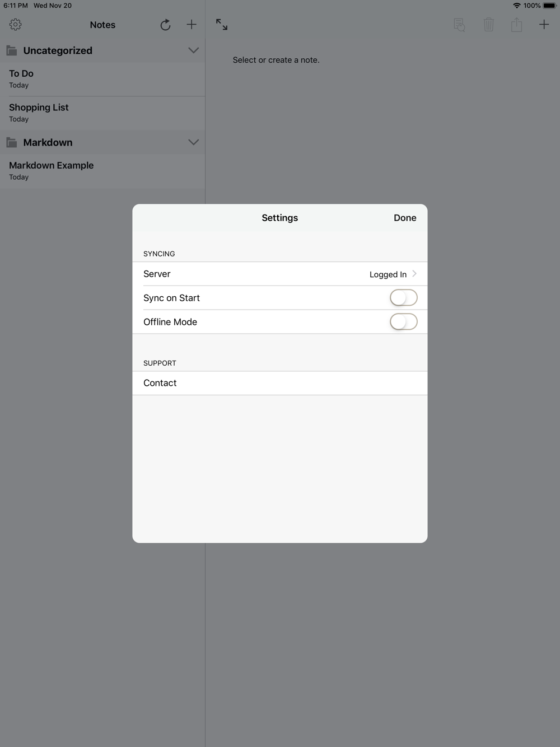Tap the 6:11 PM clock
This screenshot has width=560, height=747.
tap(16, 6)
